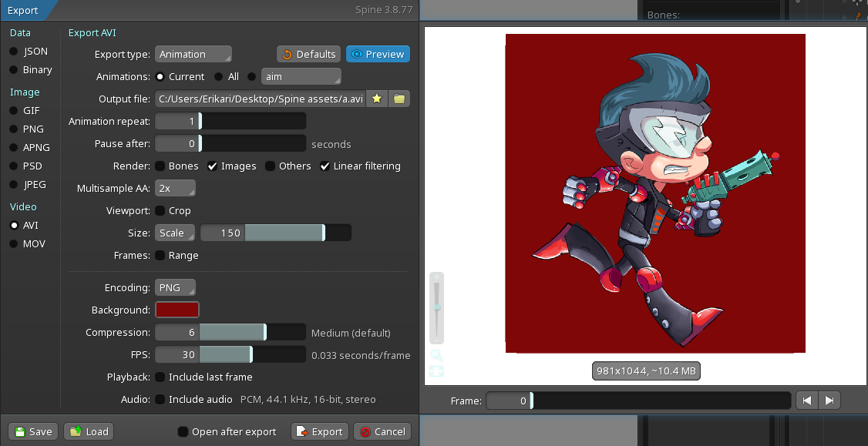Image resolution: width=868 pixels, height=446 pixels.
Task: Click the star favorite icon beside output file
Action: (x=376, y=99)
